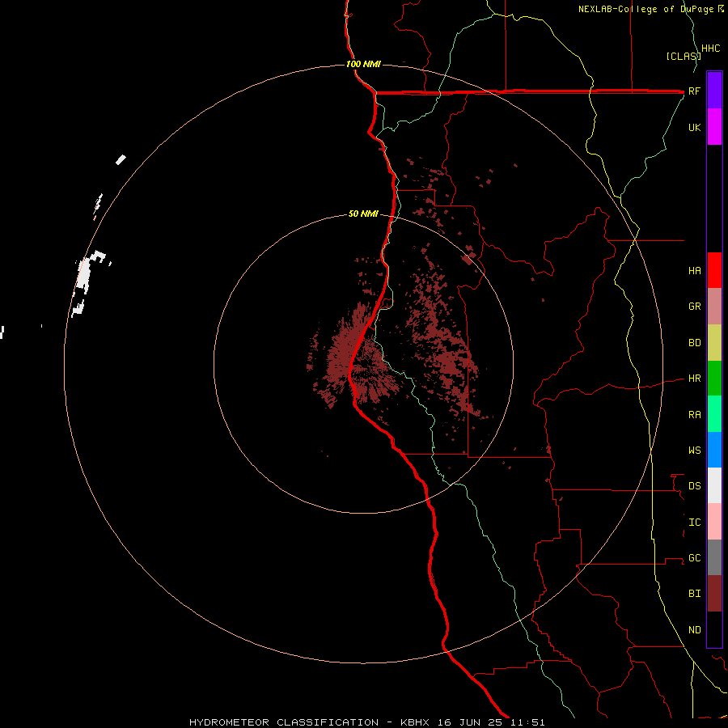
Task: Click the HYDROMETEOR CLASSIFICATION title text
Action: 284,722
